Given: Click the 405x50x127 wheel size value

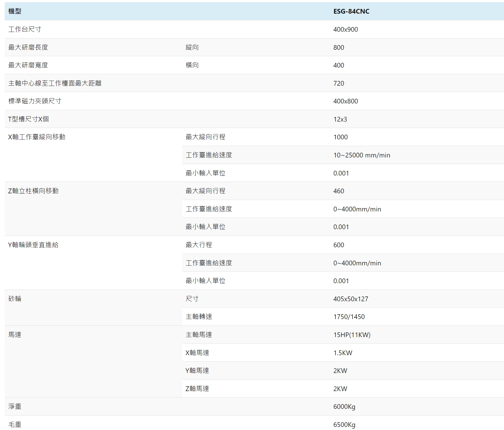Looking at the screenshot, I should [351, 299].
